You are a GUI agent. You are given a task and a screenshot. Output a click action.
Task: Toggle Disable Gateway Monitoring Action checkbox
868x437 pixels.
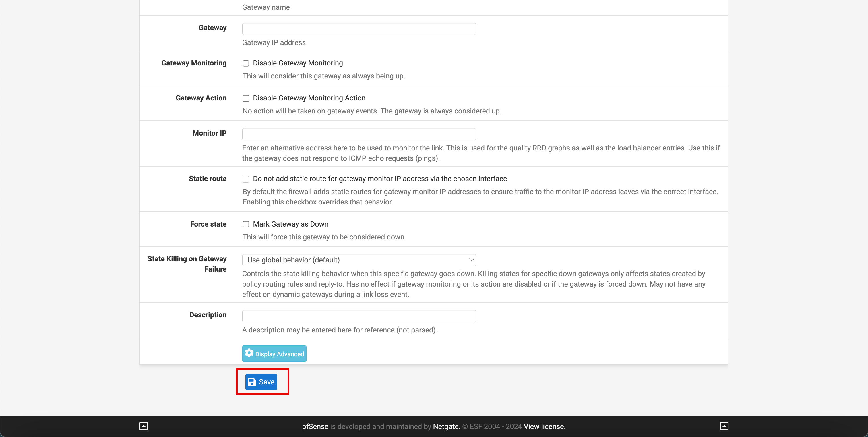point(246,98)
